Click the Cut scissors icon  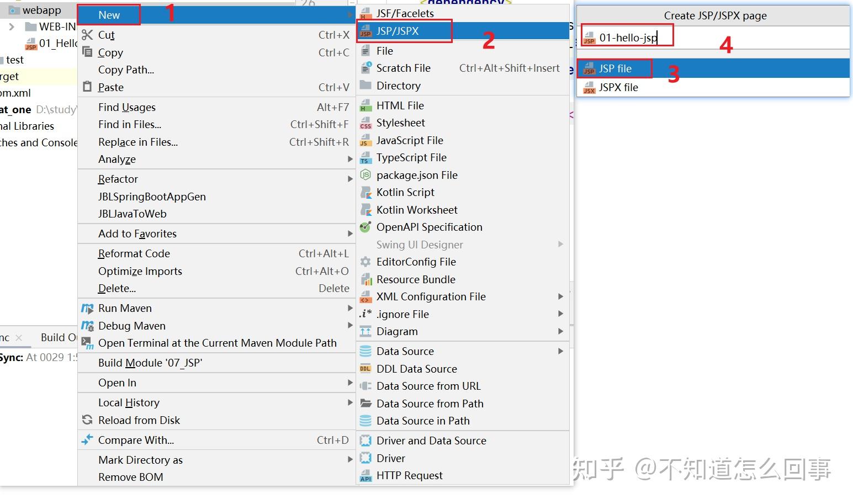pyautogui.click(x=87, y=35)
